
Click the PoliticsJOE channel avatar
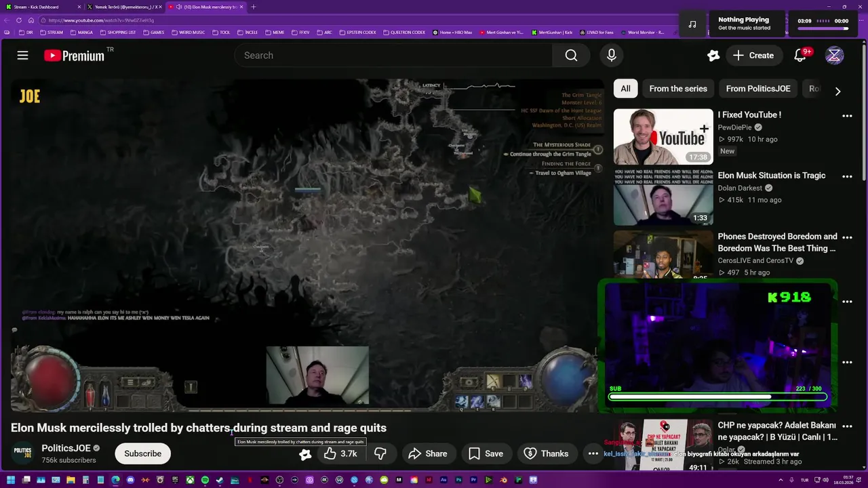(x=22, y=453)
